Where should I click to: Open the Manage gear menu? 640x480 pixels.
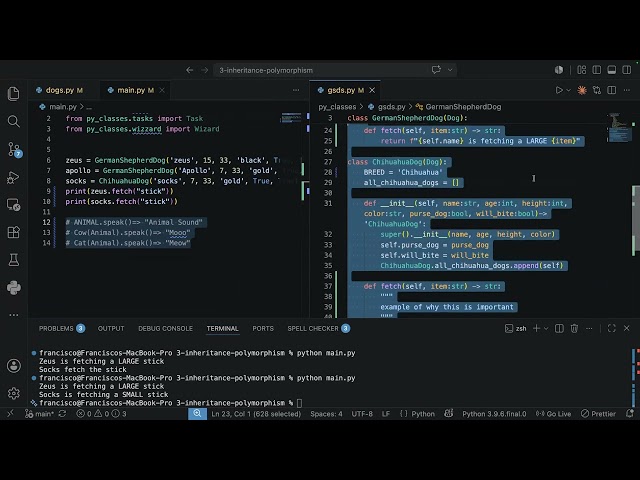pos(13,393)
